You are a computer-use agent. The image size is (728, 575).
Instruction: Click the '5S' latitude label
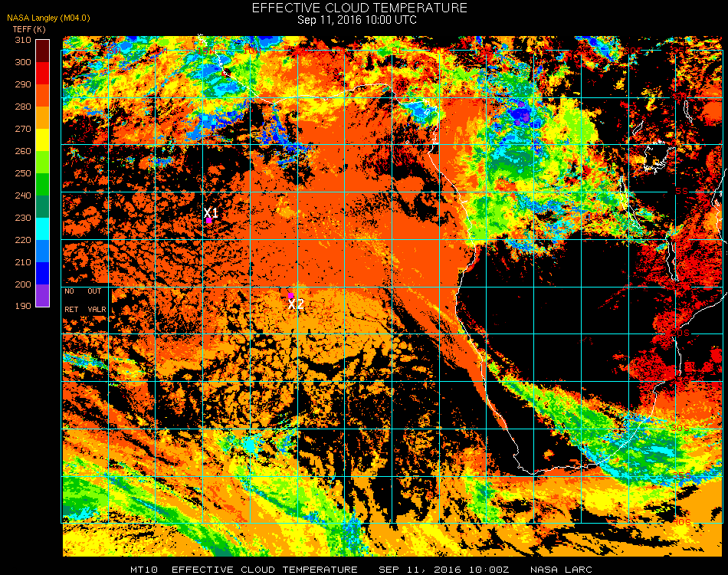pos(682,192)
